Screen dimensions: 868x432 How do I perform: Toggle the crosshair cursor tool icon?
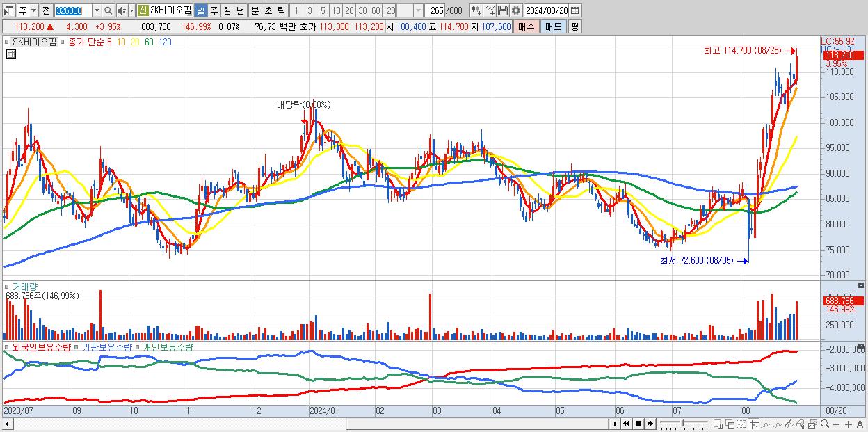coord(754,424)
